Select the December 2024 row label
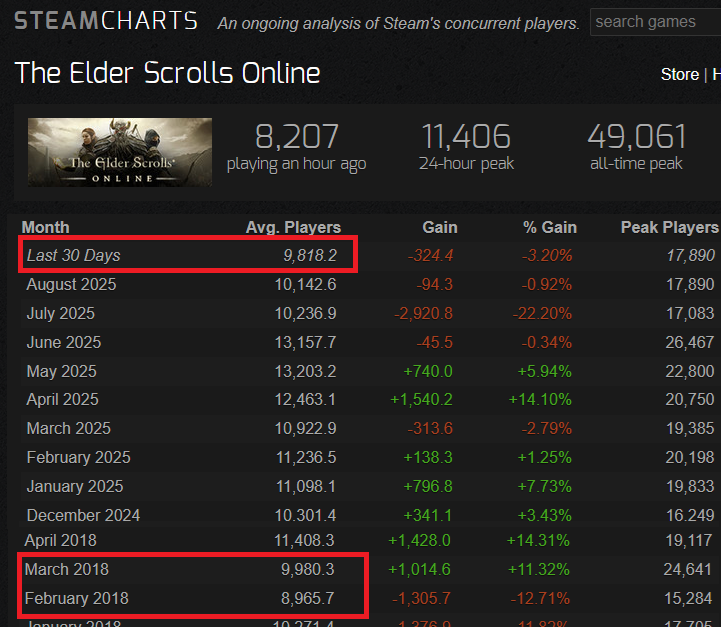The height and width of the screenshot is (627, 721). click(83, 515)
